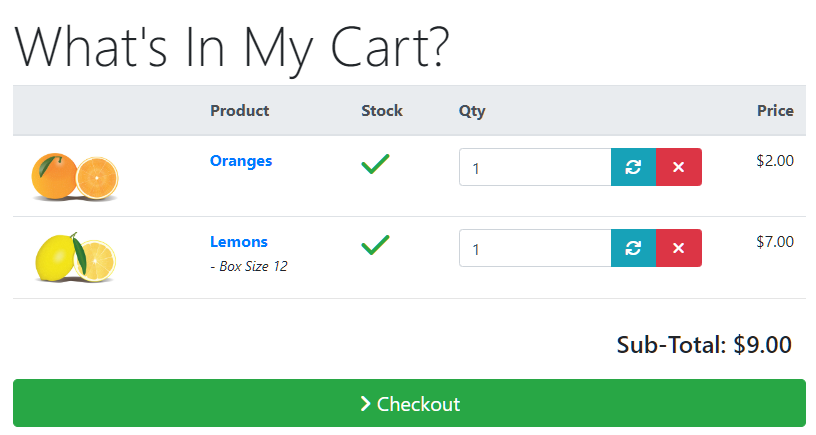This screenshot has height=435, width=816.
Task: Click the Lemons product image
Action: [x=75, y=258]
